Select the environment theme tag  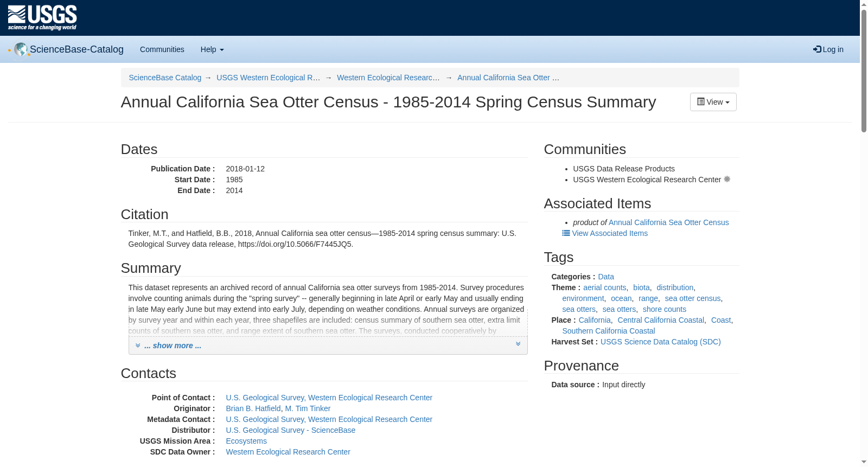583,298
